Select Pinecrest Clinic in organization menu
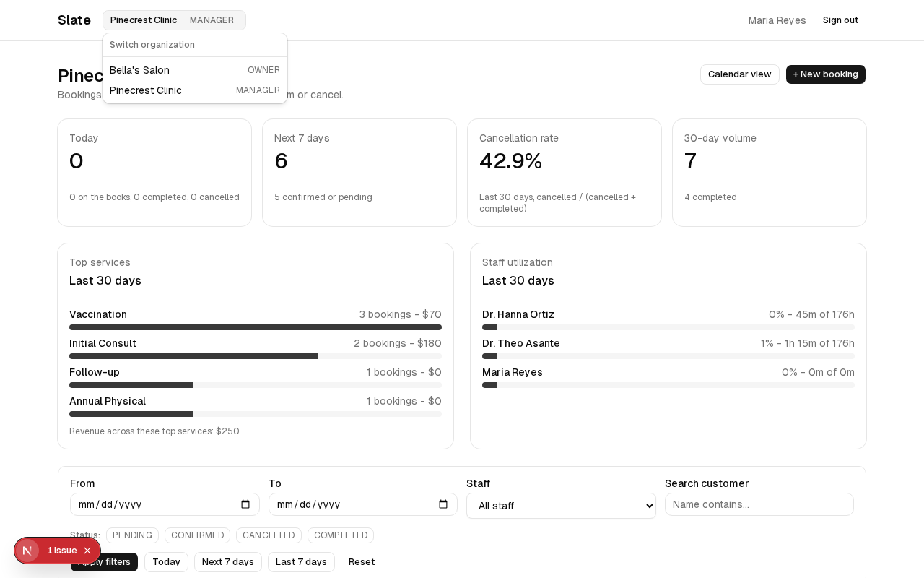924x578 pixels. 195,90
